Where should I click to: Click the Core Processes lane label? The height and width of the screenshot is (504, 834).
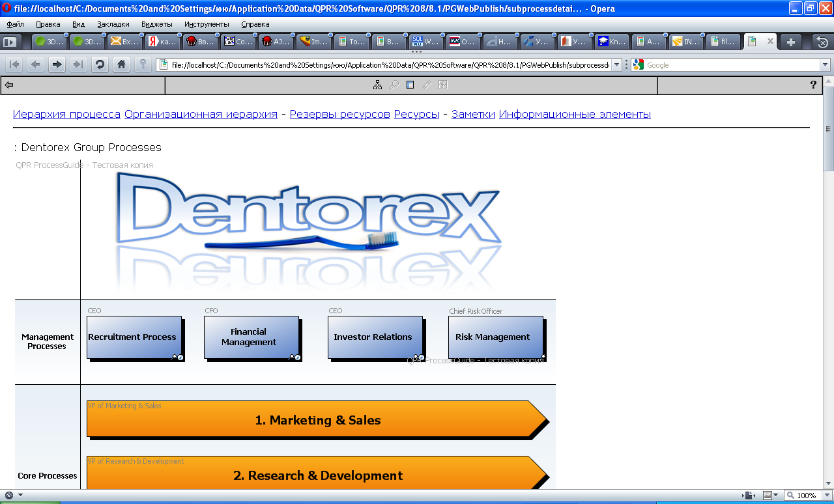point(47,476)
